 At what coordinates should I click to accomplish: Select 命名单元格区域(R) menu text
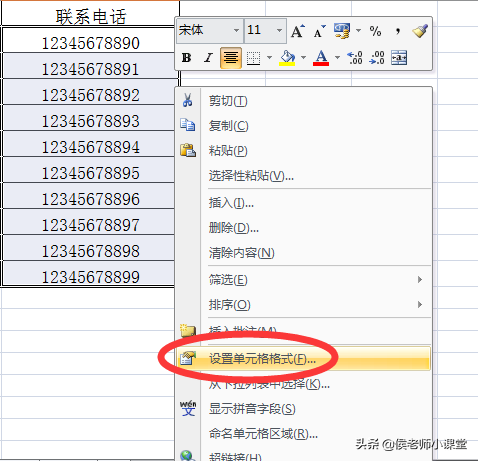pyautogui.click(x=263, y=434)
